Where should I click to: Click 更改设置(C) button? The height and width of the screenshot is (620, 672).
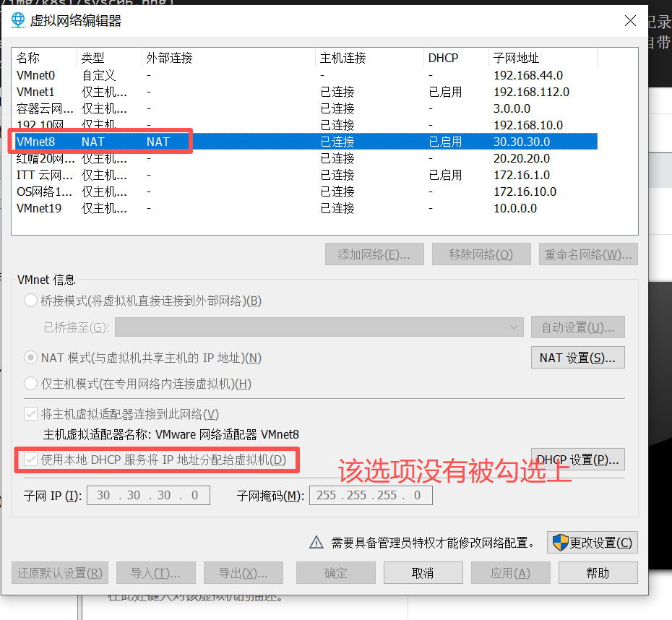click(593, 543)
